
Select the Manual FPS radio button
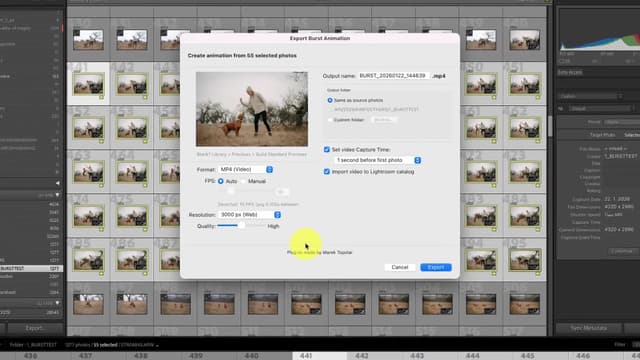click(244, 181)
